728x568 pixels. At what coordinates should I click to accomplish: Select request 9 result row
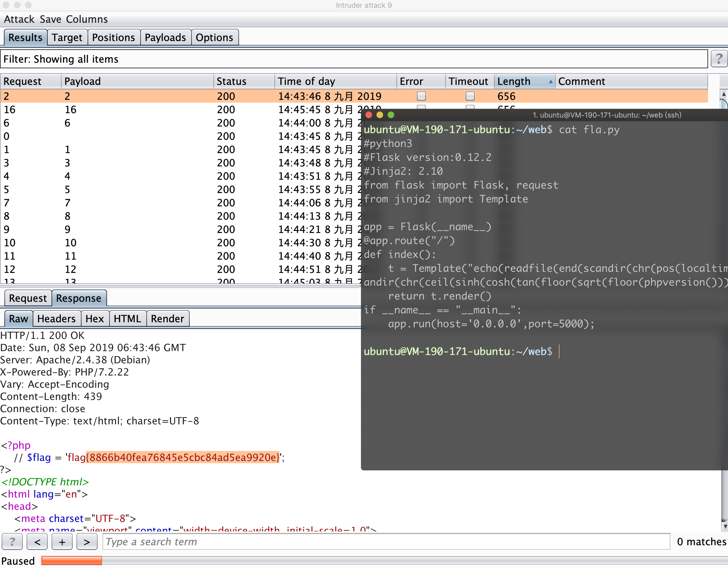180,229
